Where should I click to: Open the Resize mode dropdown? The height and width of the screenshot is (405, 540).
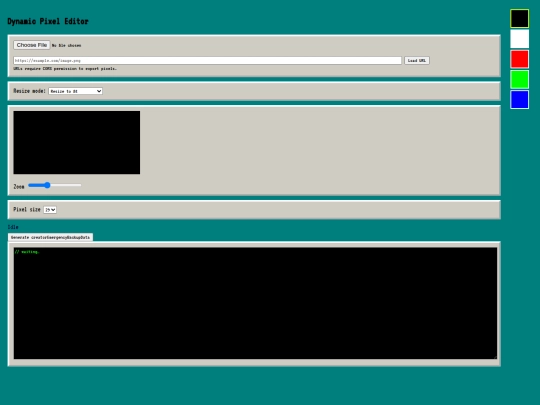point(75,91)
